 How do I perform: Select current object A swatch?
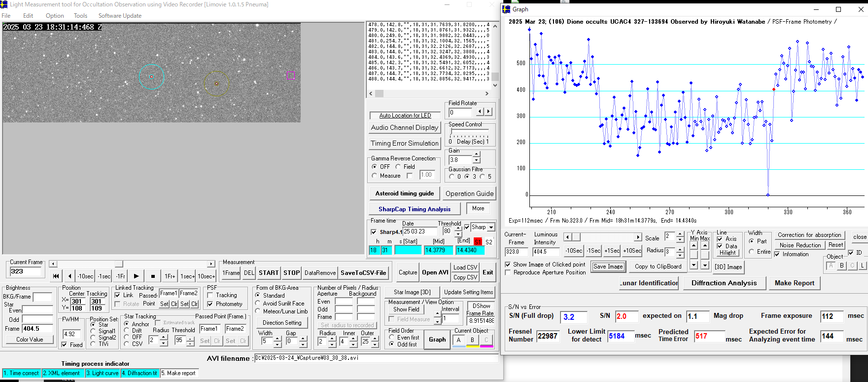pos(458,340)
